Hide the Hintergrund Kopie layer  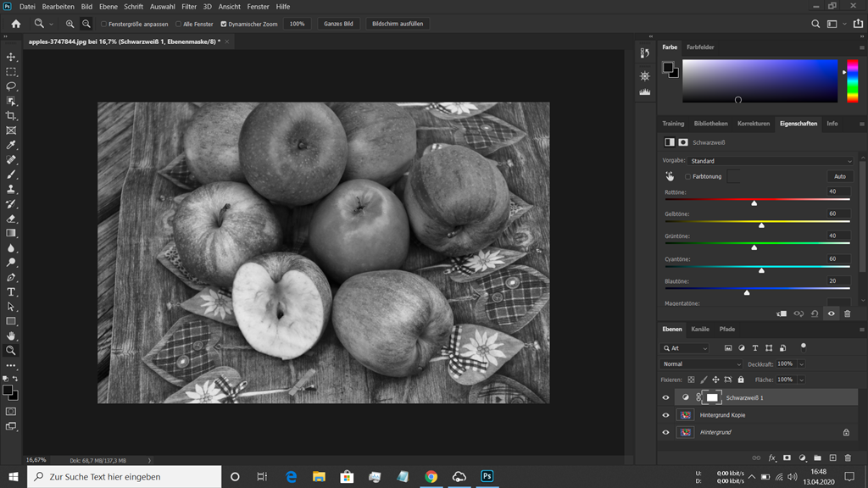coord(666,415)
